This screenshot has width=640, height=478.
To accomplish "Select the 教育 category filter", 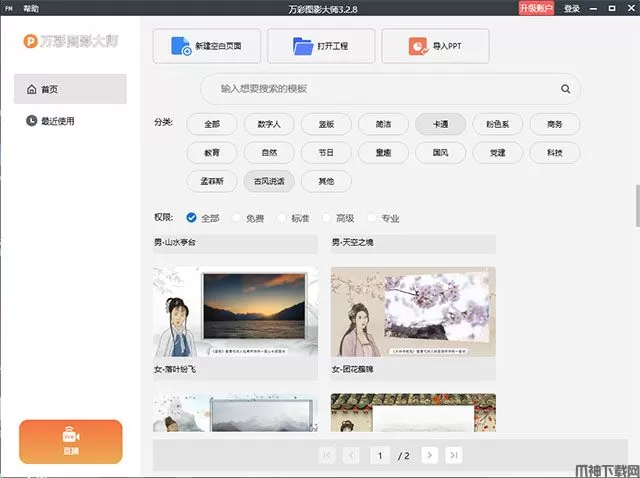I will [212, 153].
